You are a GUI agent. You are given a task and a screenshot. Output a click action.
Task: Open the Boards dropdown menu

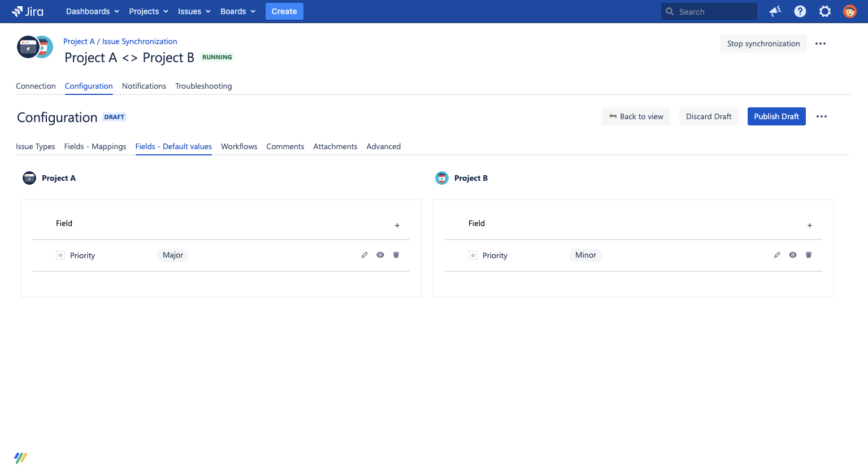tap(238, 11)
